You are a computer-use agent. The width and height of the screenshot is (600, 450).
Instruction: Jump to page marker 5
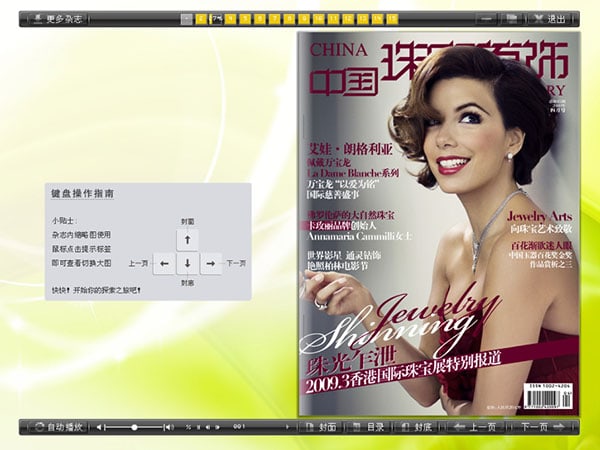click(245, 19)
